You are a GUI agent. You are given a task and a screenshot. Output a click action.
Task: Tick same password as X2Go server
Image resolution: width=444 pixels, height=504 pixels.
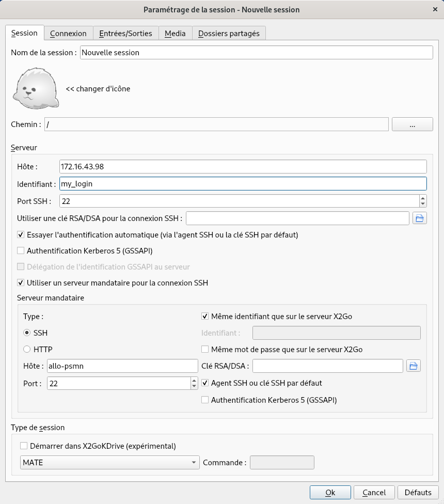coord(205,350)
